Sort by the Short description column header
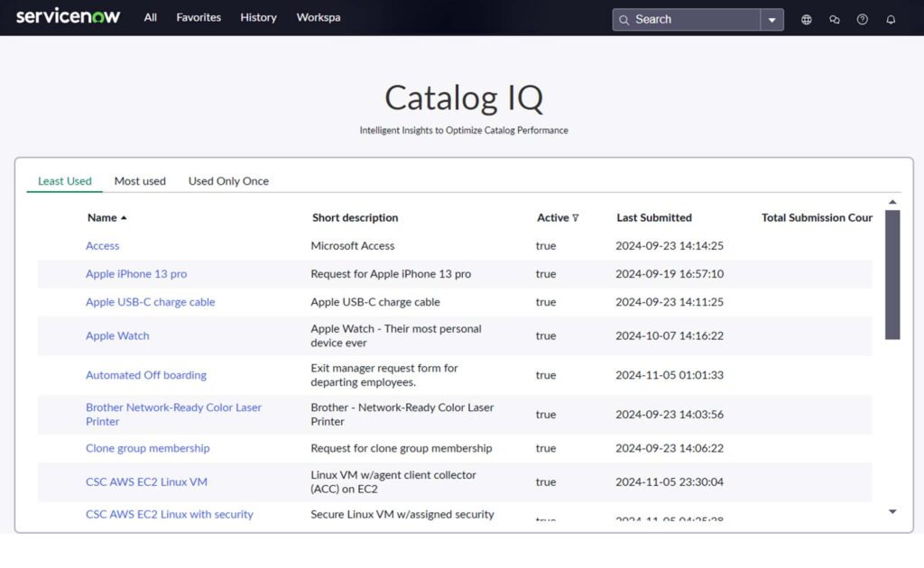Image resolution: width=924 pixels, height=568 pixels. (x=355, y=218)
